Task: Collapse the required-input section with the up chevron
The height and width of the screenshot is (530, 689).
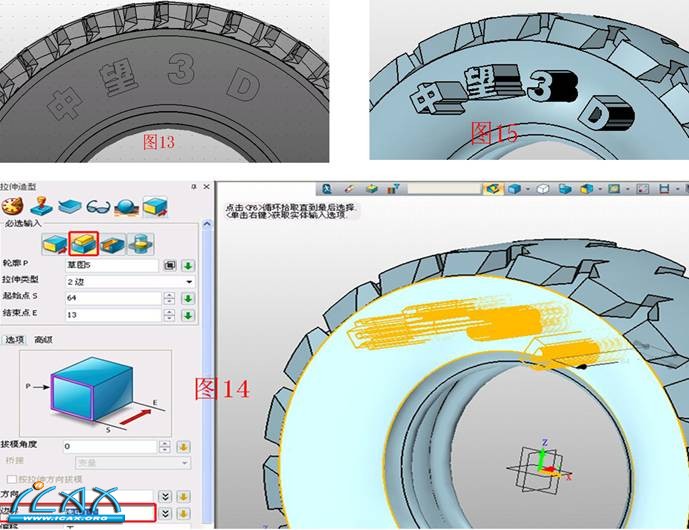Action: 207,224
